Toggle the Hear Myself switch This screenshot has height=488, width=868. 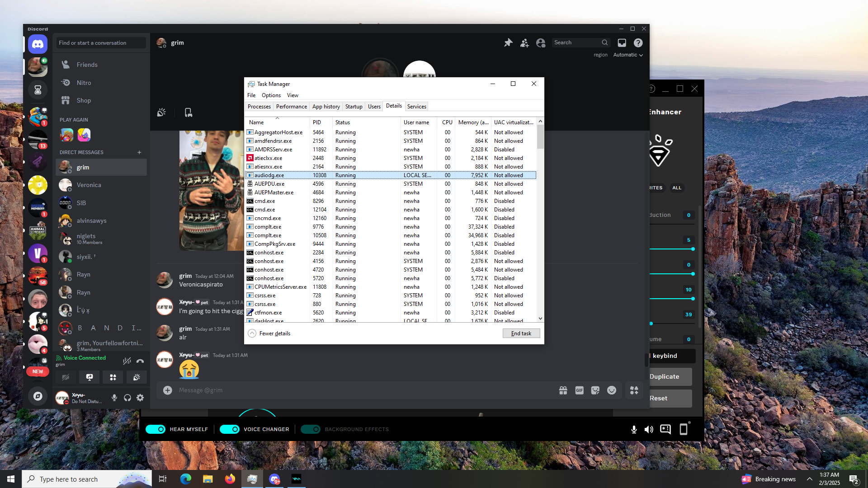click(x=156, y=429)
